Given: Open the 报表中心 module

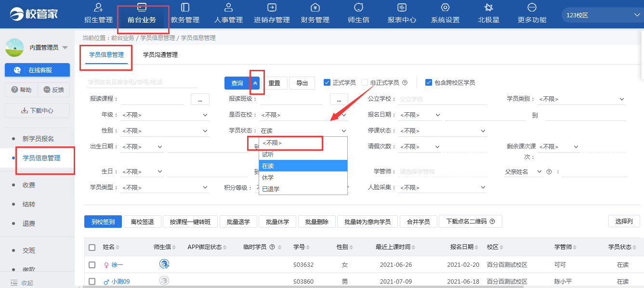Looking at the screenshot, I should [402, 13].
